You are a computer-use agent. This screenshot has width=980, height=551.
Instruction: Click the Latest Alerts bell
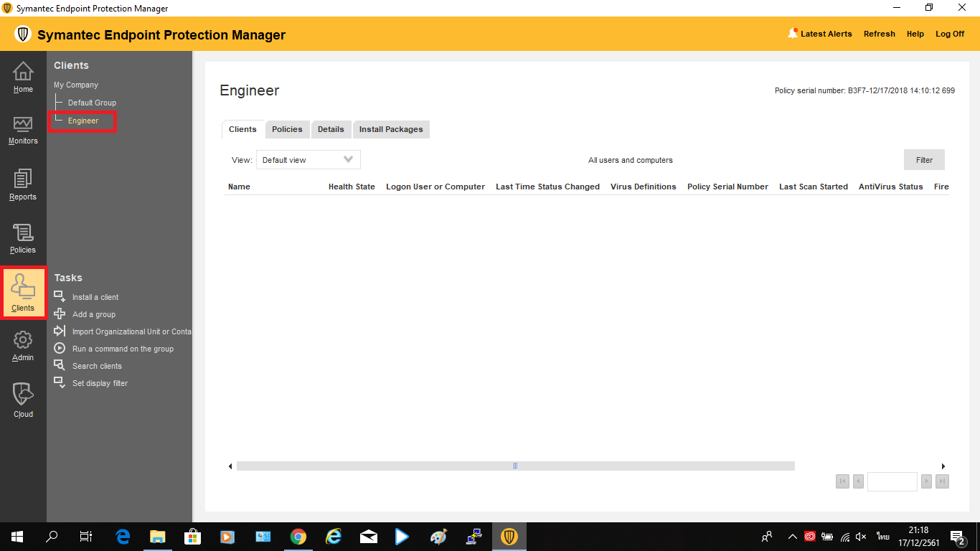click(x=793, y=34)
